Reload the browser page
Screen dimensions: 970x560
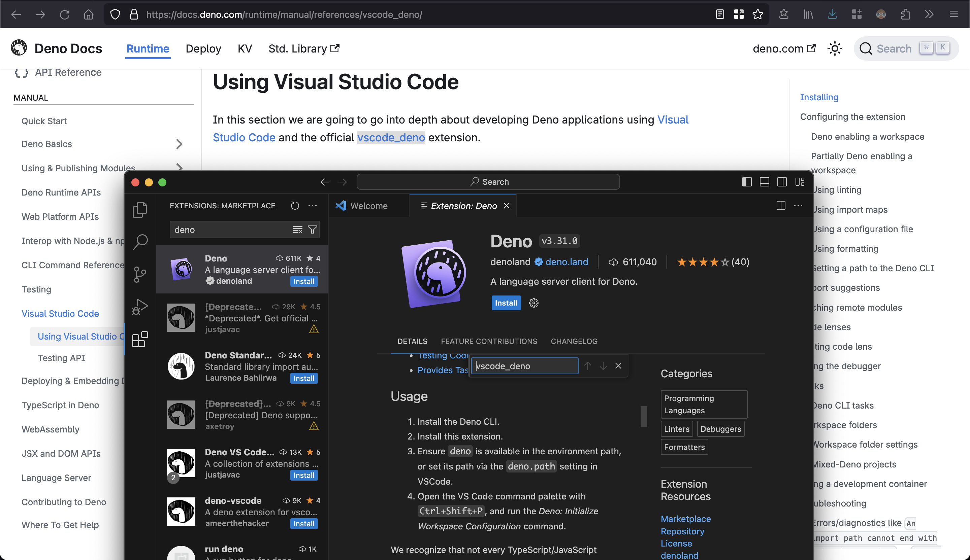tap(65, 14)
